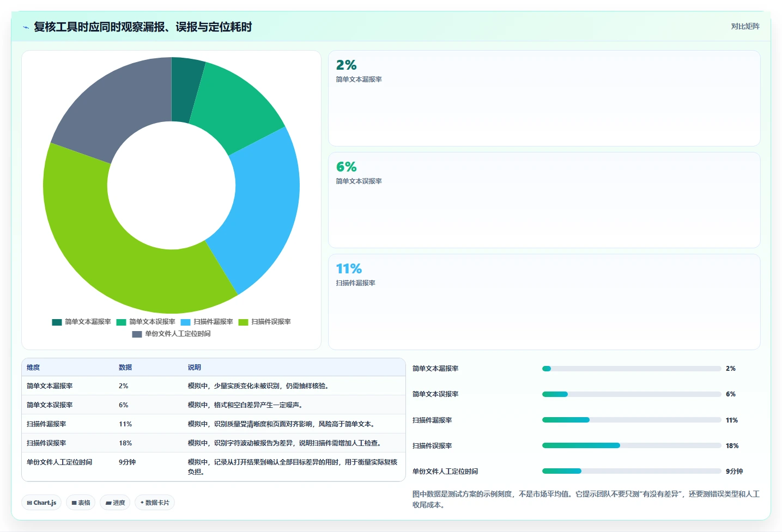Click the footnote 图中数据是测试方案的示例刻度
This screenshot has width=782, height=532.
[586, 499]
